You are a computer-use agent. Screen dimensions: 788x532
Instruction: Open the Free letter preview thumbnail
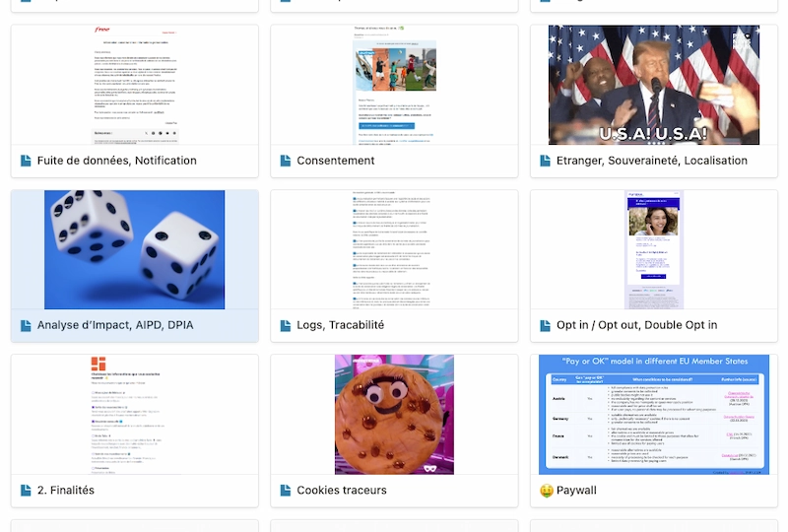pyautogui.click(x=134, y=85)
